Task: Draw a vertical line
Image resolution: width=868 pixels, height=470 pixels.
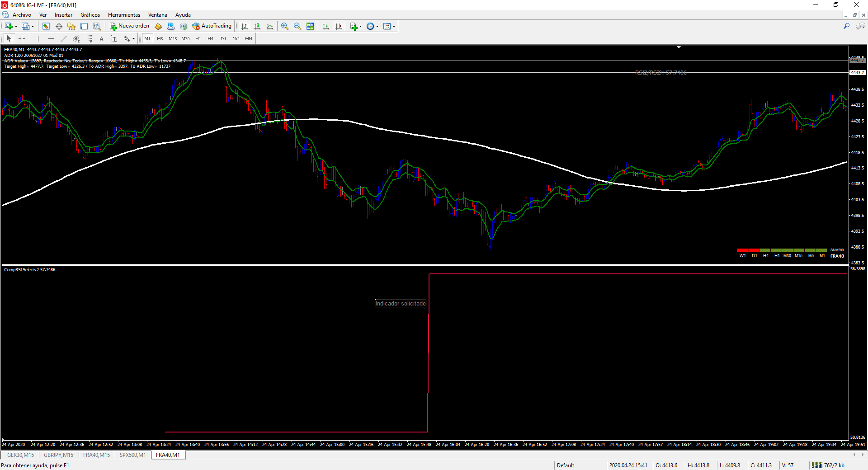Action: [x=38, y=38]
